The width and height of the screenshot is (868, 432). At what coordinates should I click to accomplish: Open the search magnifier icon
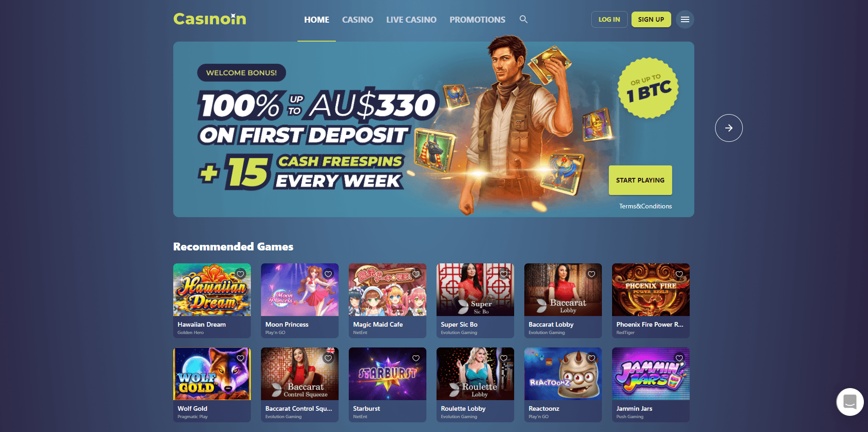pos(523,19)
